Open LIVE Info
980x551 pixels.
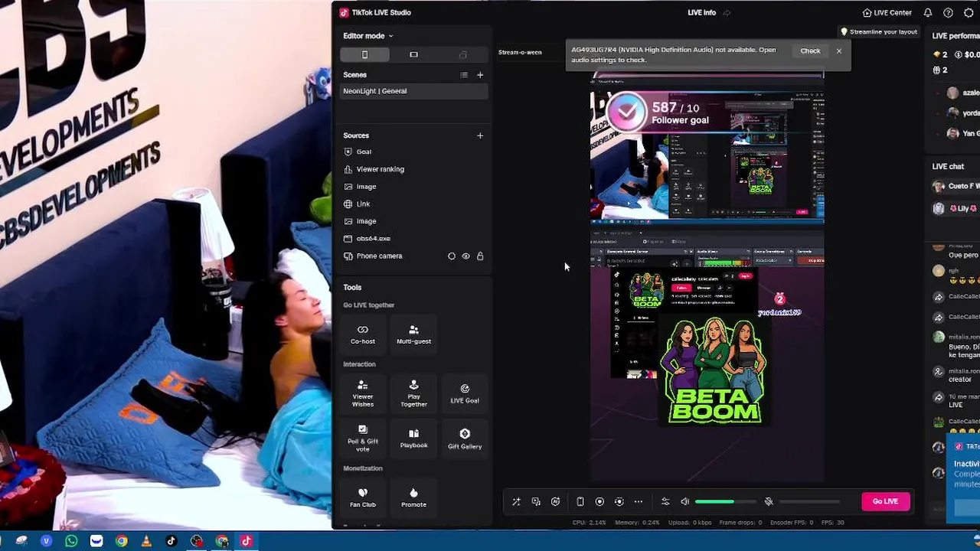point(701,13)
